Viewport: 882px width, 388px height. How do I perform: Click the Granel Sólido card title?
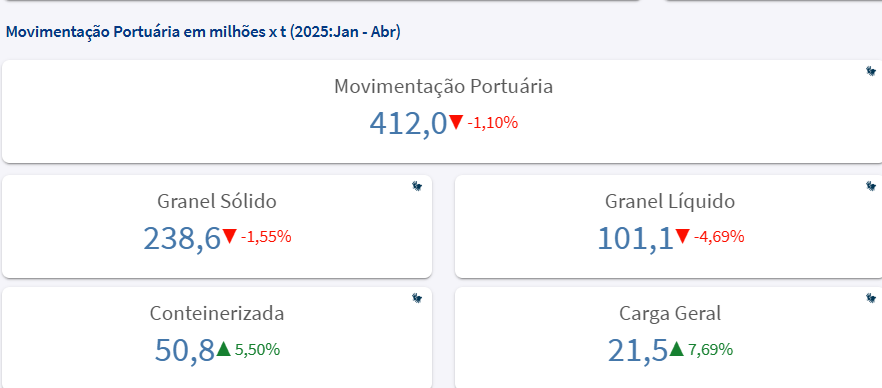click(217, 201)
